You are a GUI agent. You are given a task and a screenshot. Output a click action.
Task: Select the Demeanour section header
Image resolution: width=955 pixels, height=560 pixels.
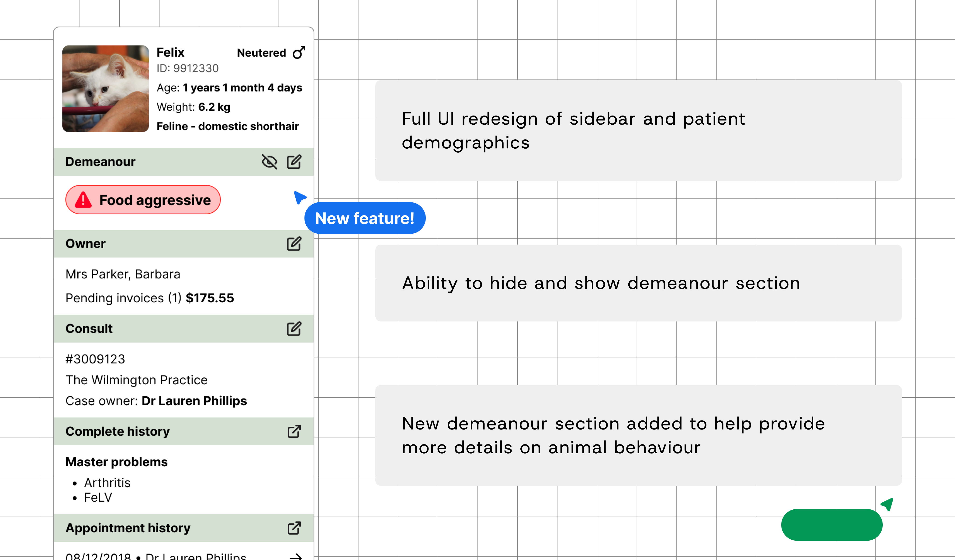(x=100, y=162)
